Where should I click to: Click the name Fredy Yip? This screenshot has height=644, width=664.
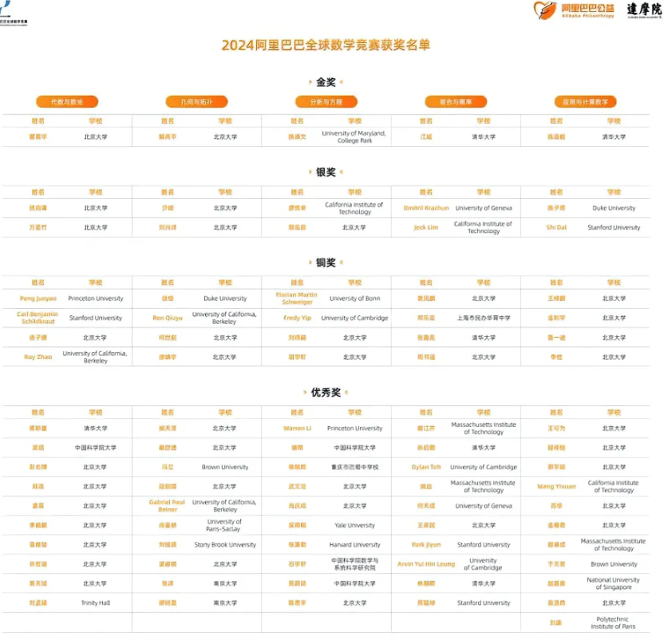(297, 318)
